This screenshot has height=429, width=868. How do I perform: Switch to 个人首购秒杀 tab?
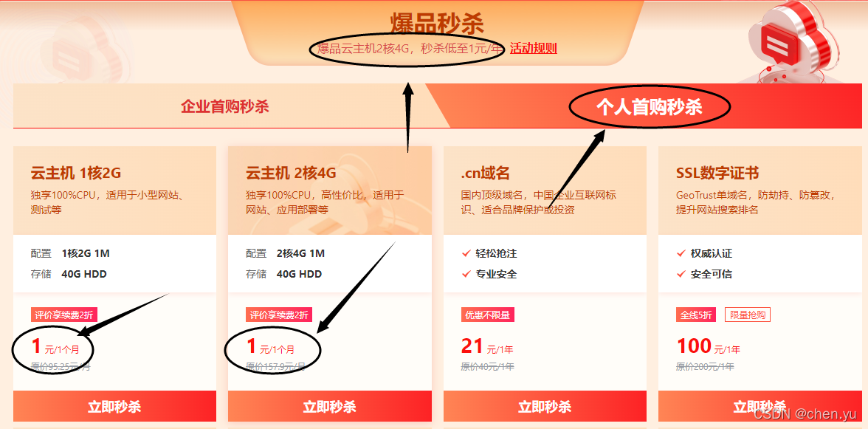[x=649, y=106]
